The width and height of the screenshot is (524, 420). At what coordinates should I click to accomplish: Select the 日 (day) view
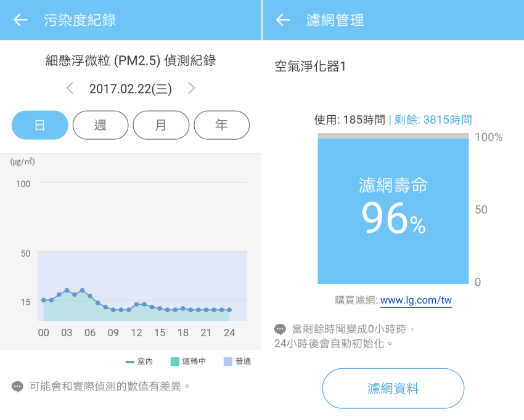click(39, 125)
